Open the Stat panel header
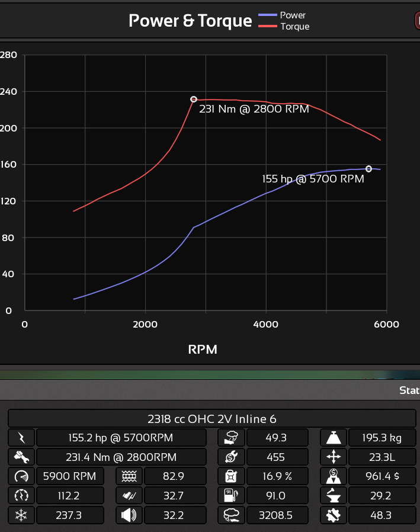This screenshot has width=420, height=532. tap(408, 390)
